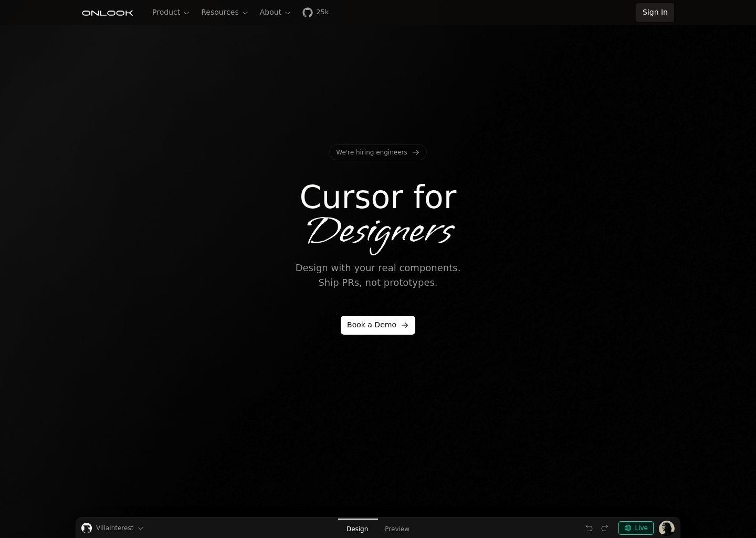756x538 pixels.
Task: Click the user avatar photo
Action: click(666, 528)
